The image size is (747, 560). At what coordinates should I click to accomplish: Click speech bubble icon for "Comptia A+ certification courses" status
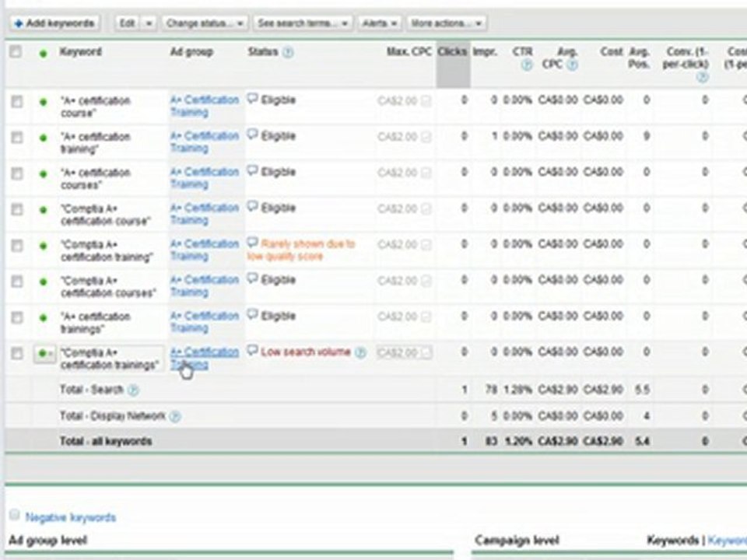point(252,279)
